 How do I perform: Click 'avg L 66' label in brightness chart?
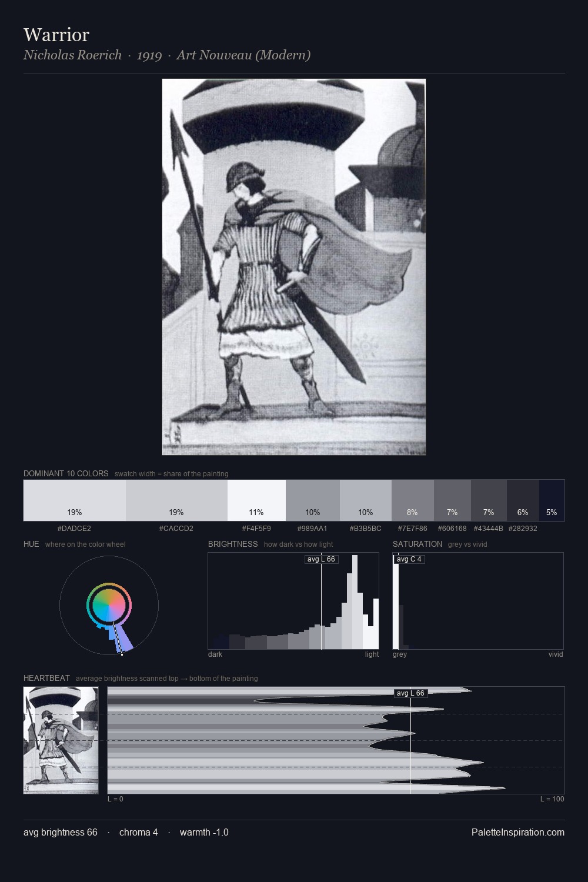tap(321, 559)
